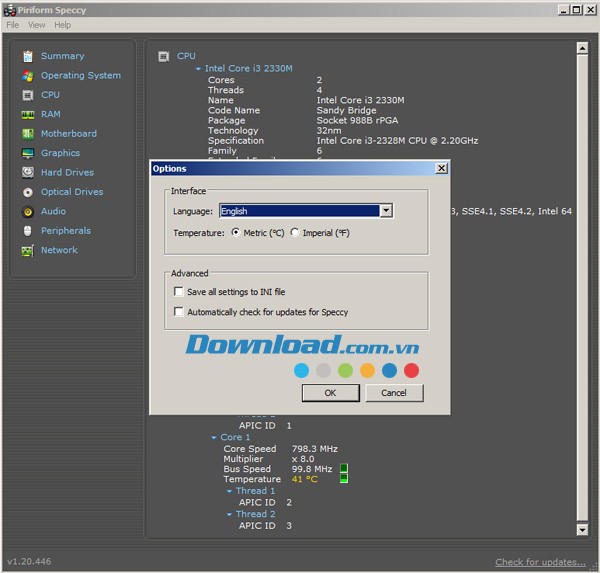The image size is (600, 573).
Task: Choose Imperial (°F) temperature option
Action: coord(295,233)
